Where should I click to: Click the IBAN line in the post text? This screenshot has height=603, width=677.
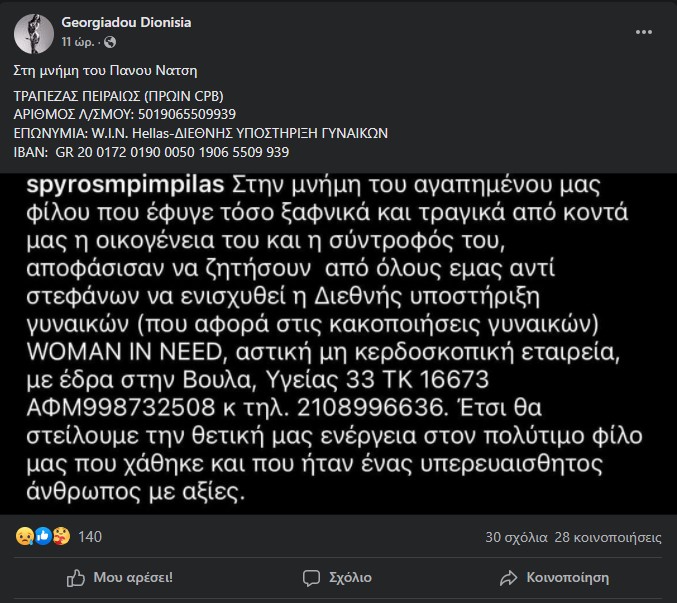tap(151, 152)
